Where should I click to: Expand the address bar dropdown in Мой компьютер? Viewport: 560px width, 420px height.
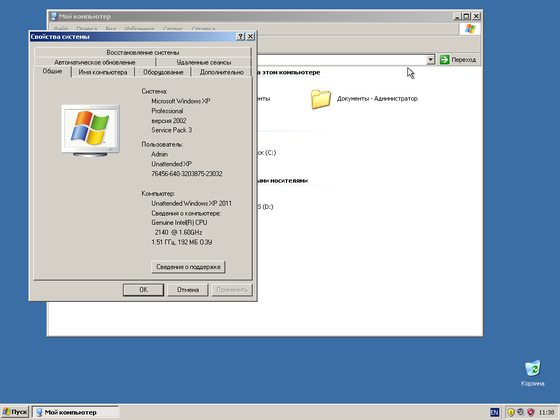coord(431,60)
